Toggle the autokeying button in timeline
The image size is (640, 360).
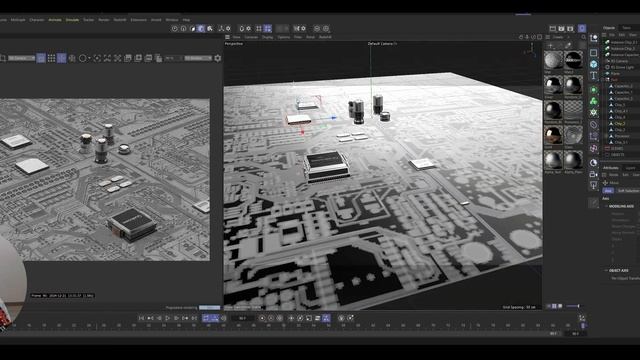[x=271, y=318]
